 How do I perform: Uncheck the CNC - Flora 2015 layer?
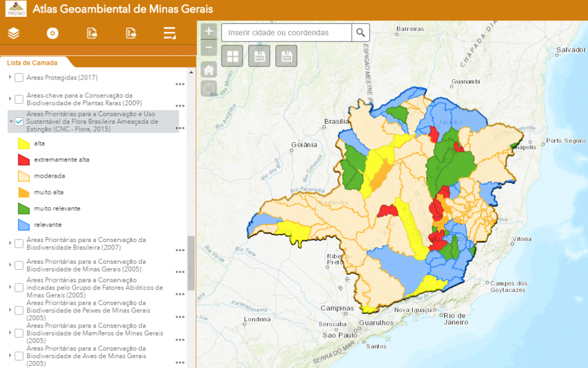tap(19, 122)
